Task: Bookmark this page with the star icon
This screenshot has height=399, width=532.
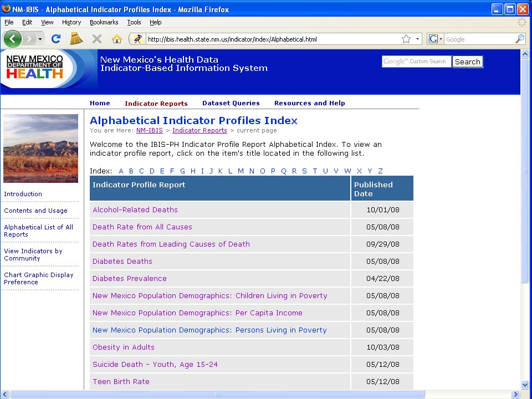Action: 406,39
